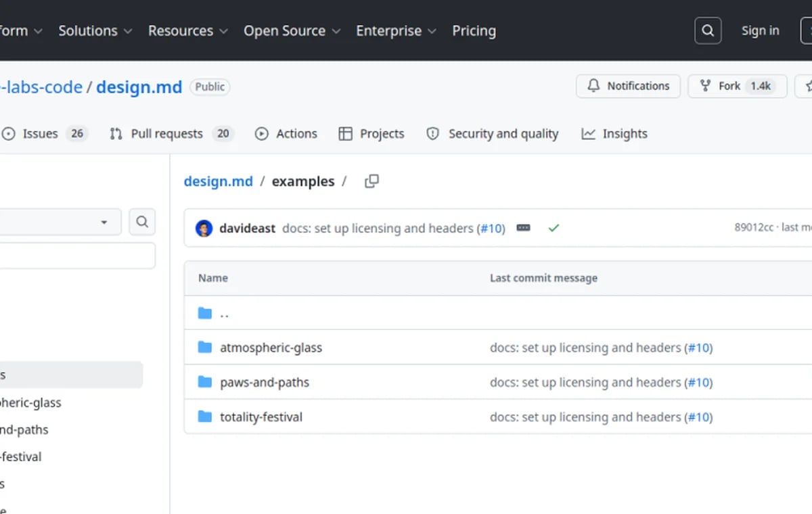Click the search magnifier icon in header
The height and width of the screenshot is (514, 812).
708,30
